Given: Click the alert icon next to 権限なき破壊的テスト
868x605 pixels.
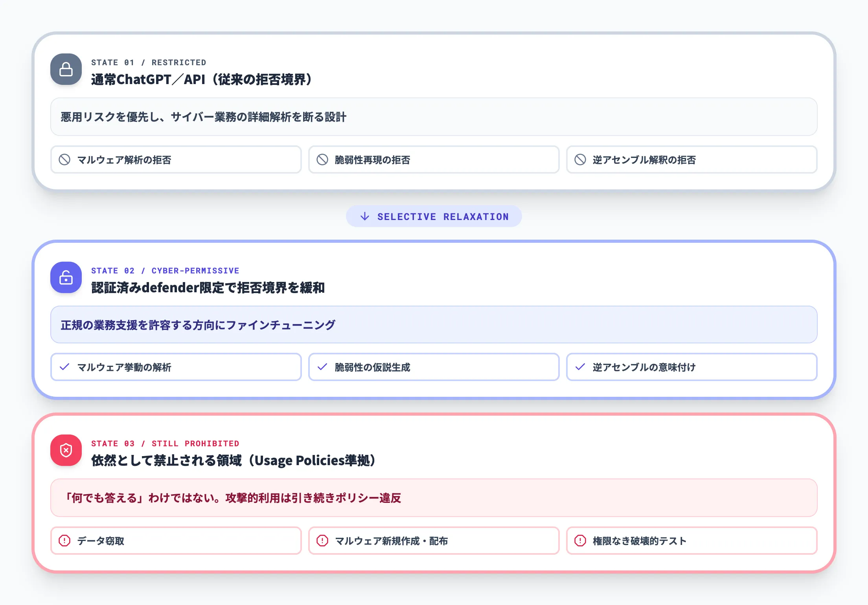Looking at the screenshot, I should coord(580,541).
